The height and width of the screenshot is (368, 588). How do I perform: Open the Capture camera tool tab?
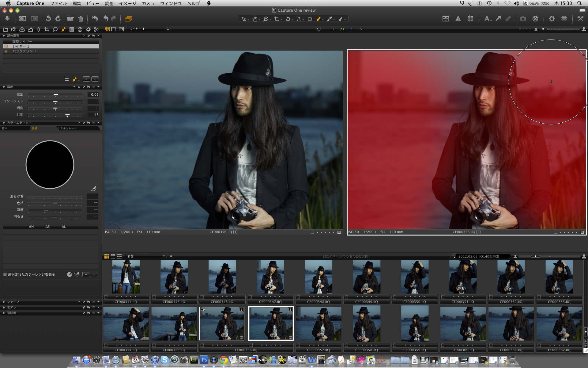click(x=14, y=29)
